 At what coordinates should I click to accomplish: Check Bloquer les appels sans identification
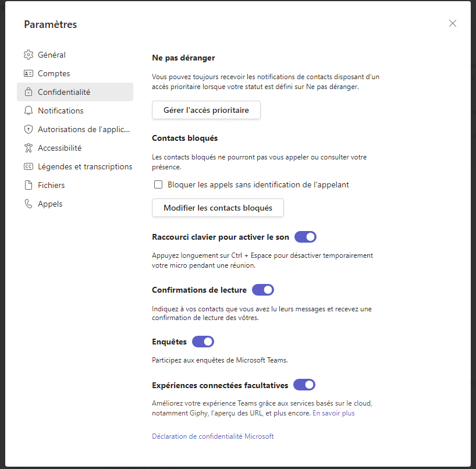[158, 184]
